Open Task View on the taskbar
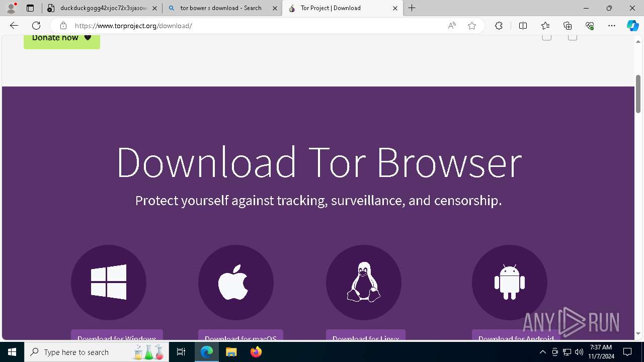Screen dimensions: 644x362 (181, 352)
